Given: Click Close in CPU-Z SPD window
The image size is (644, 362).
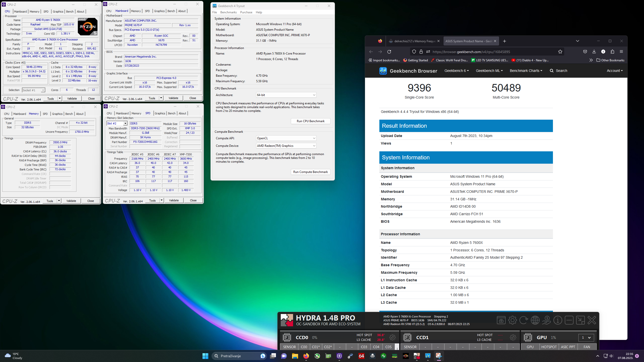Looking at the screenshot, I should pyautogui.click(x=193, y=201).
